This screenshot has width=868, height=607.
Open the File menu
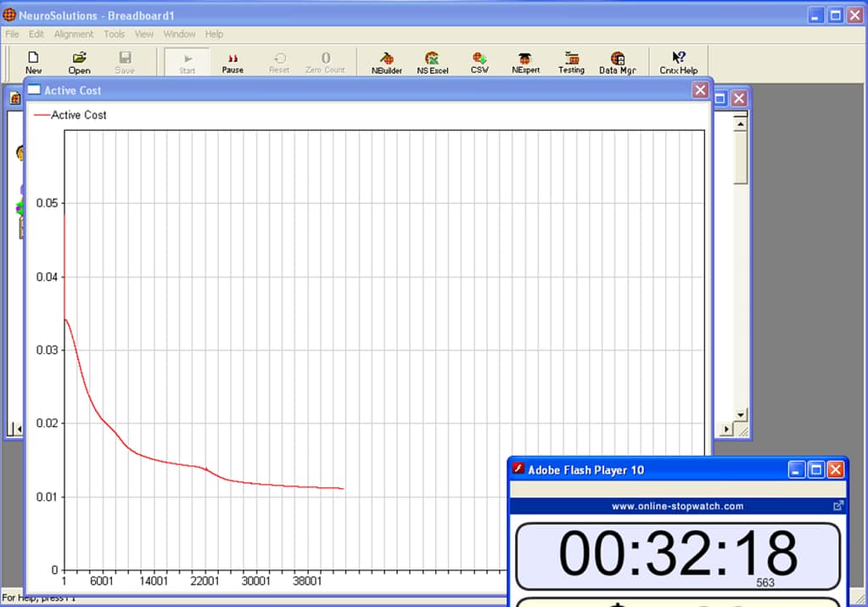point(12,34)
